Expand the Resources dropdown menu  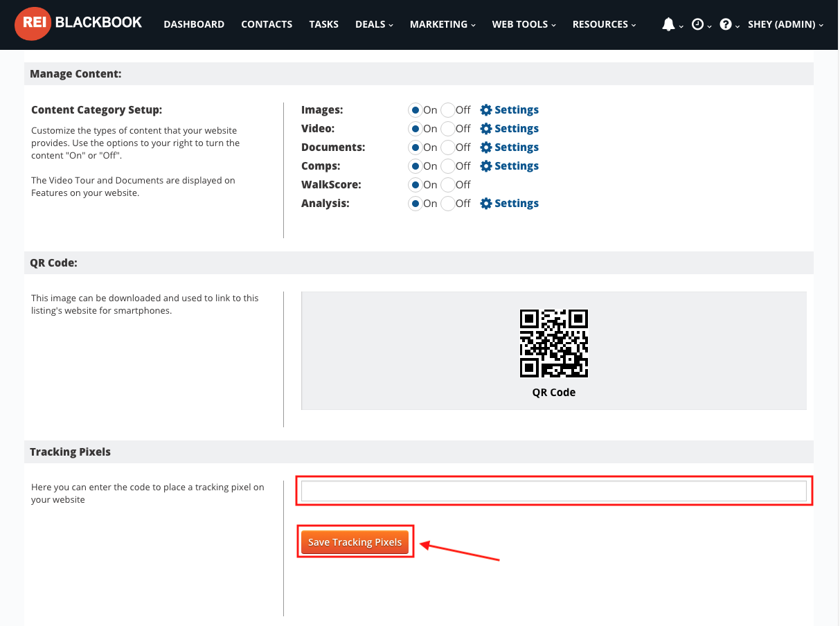(x=604, y=24)
